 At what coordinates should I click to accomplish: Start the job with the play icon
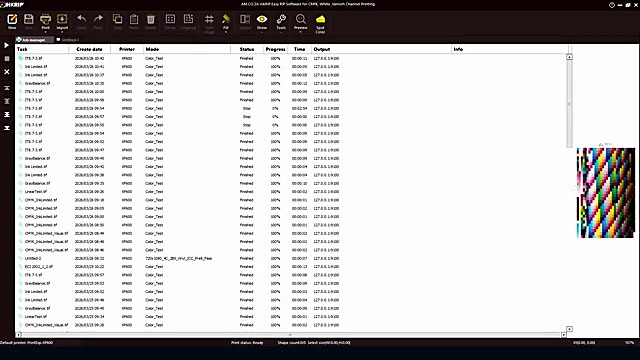7,45
